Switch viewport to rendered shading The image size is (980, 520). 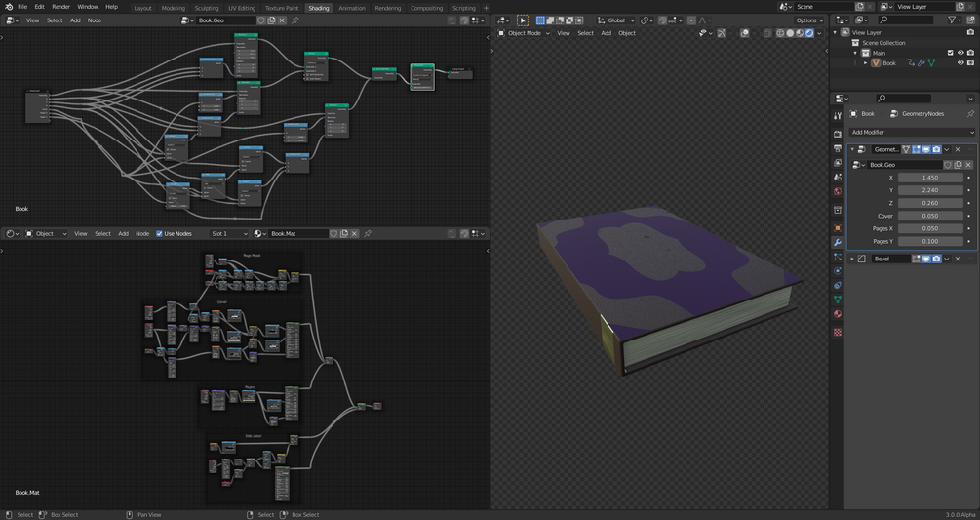809,33
